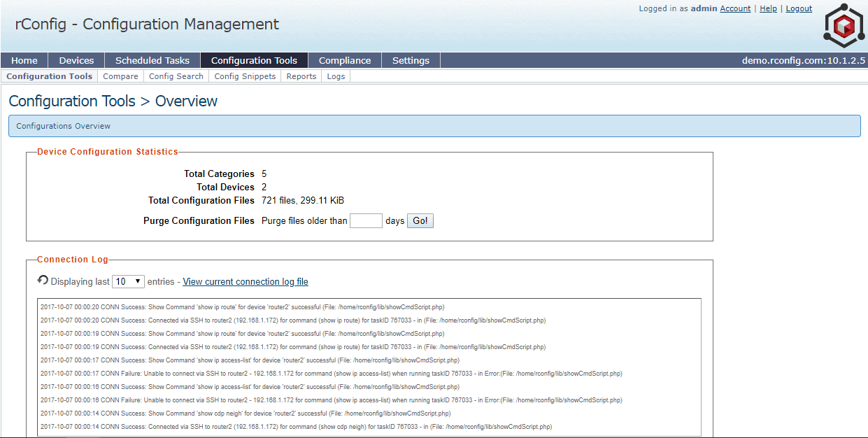Click the purge days input field
868x438 pixels.
pyautogui.click(x=366, y=220)
